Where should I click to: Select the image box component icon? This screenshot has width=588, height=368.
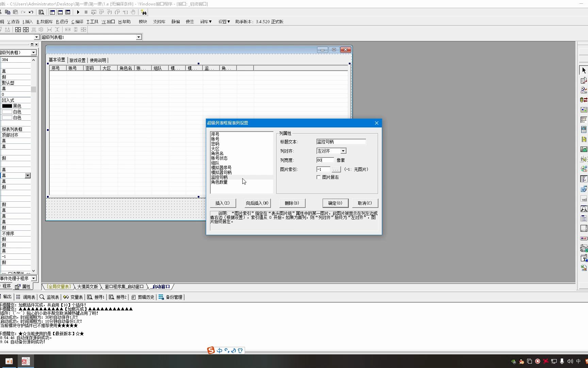tap(584, 149)
